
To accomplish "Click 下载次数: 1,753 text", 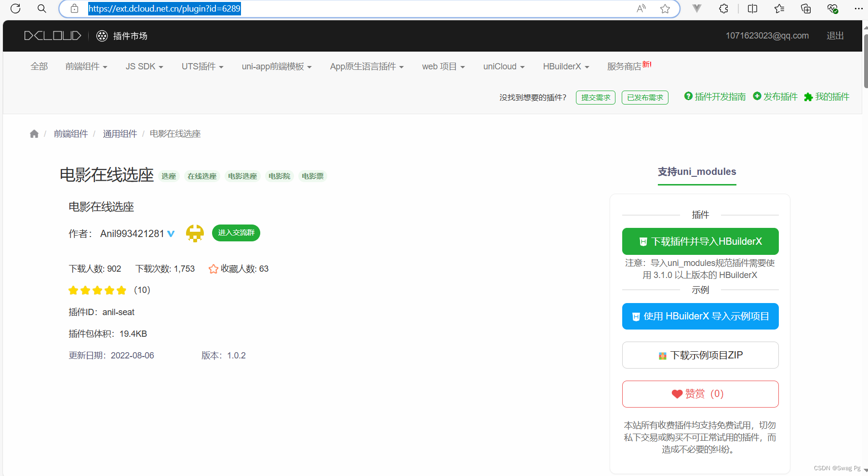I will point(165,269).
